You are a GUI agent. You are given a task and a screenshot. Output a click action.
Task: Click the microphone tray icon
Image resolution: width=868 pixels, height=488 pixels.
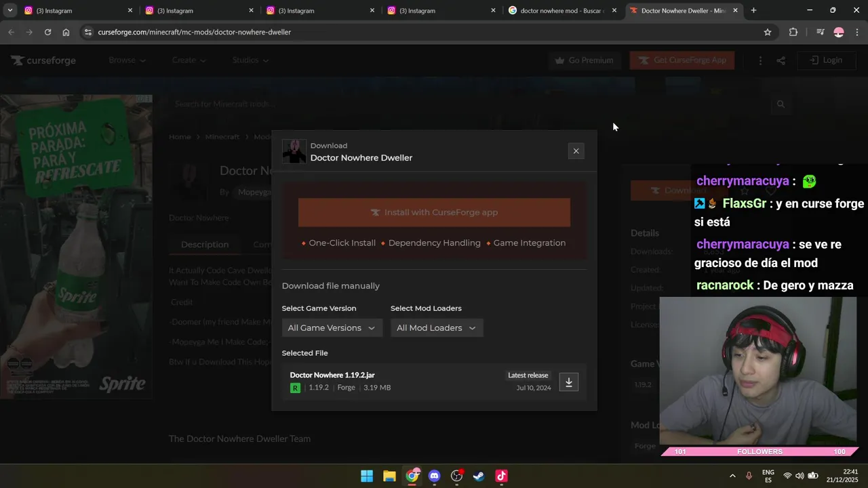[x=749, y=476]
